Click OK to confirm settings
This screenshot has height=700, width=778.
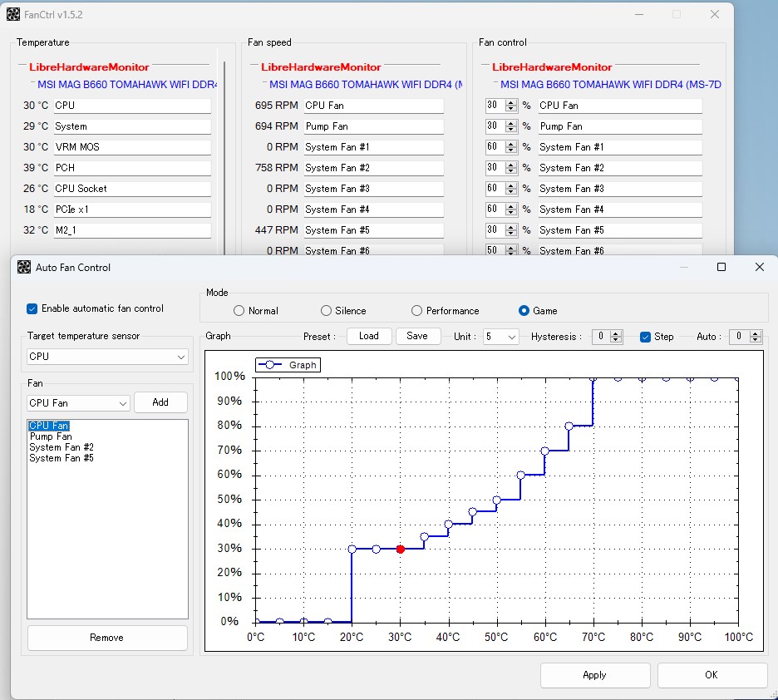[712, 675]
